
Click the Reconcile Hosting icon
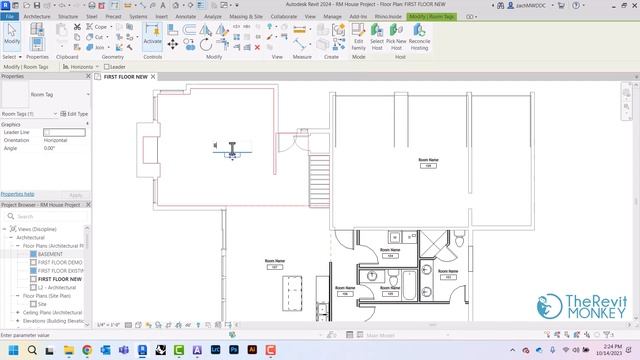pos(419,36)
